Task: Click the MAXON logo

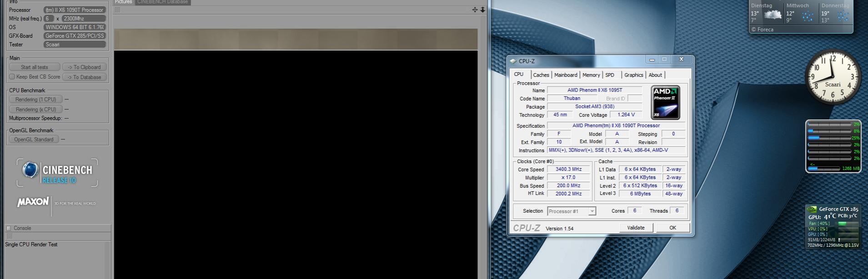Action: [33, 202]
